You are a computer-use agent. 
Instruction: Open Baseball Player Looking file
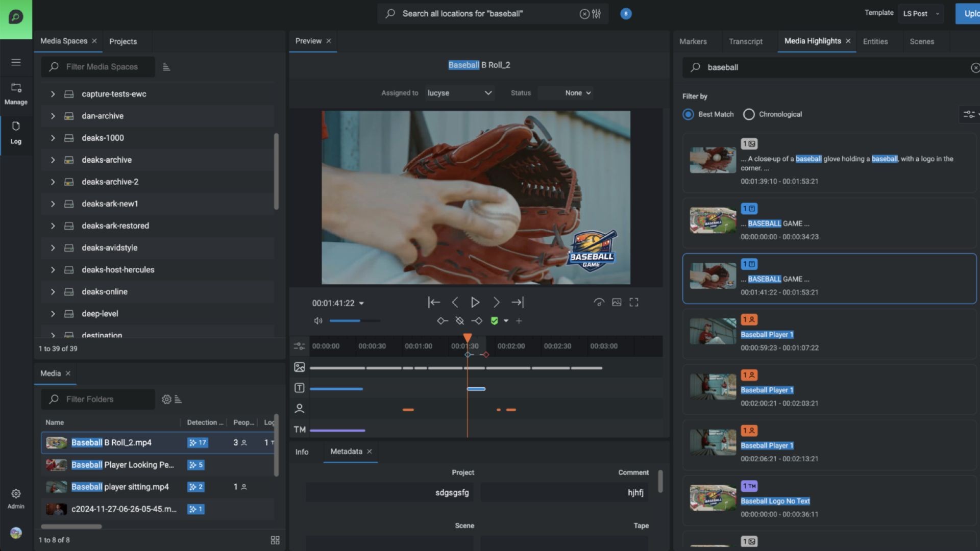[x=122, y=465]
